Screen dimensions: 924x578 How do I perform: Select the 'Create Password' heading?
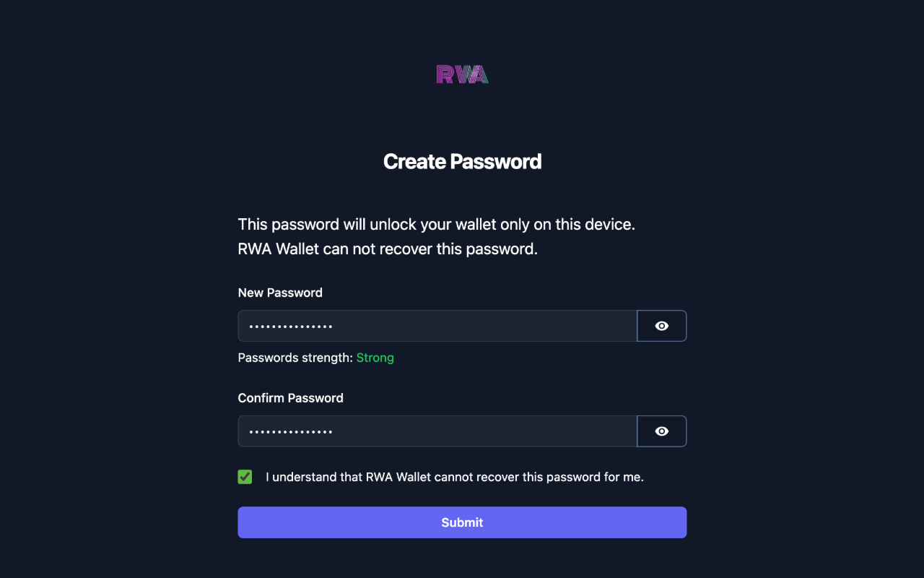click(462, 161)
